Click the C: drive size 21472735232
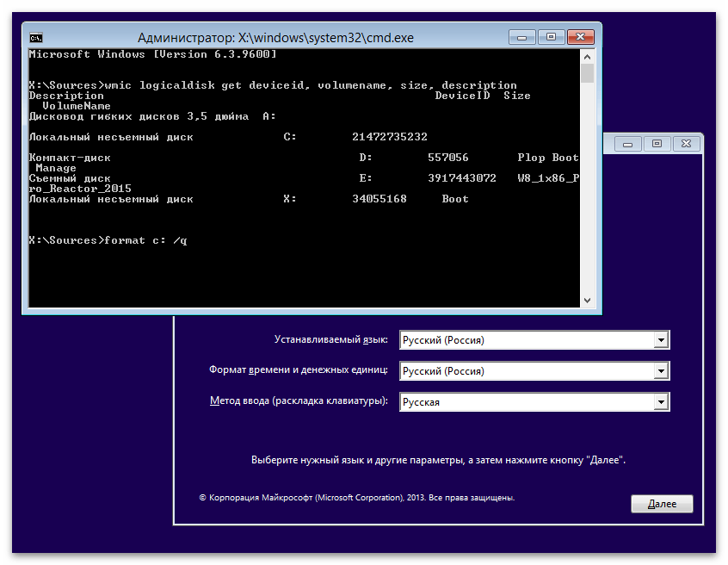This screenshot has height=565, width=728. pyautogui.click(x=390, y=137)
